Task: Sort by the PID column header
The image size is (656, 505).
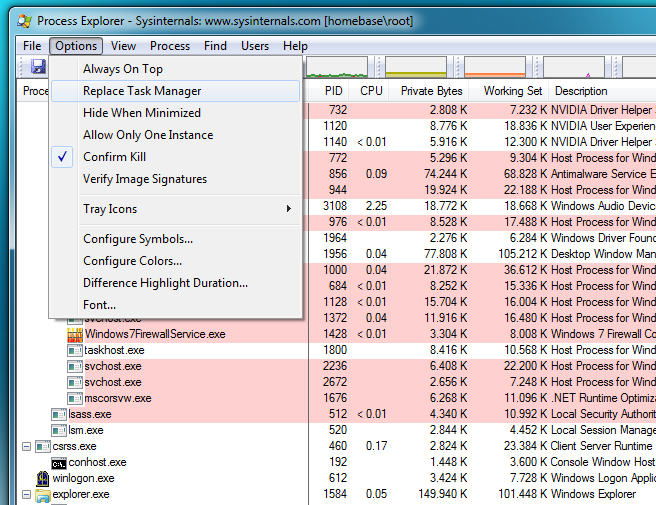Action: pyautogui.click(x=330, y=91)
